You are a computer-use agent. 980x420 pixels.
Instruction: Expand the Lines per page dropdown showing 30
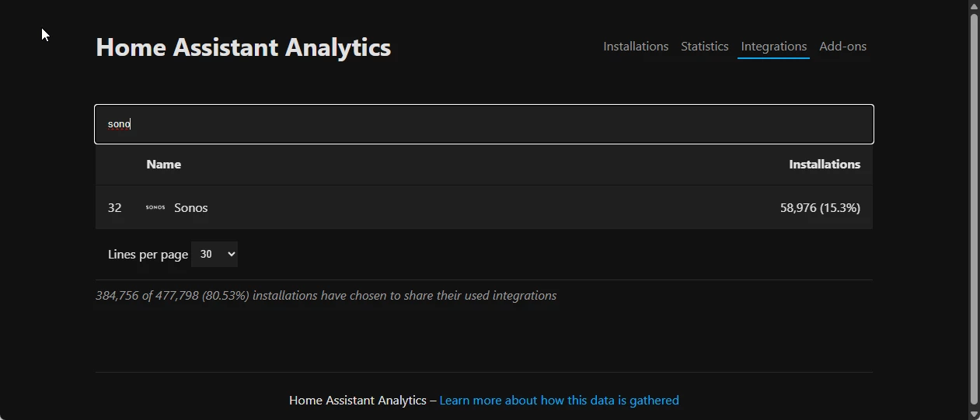pos(214,254)
